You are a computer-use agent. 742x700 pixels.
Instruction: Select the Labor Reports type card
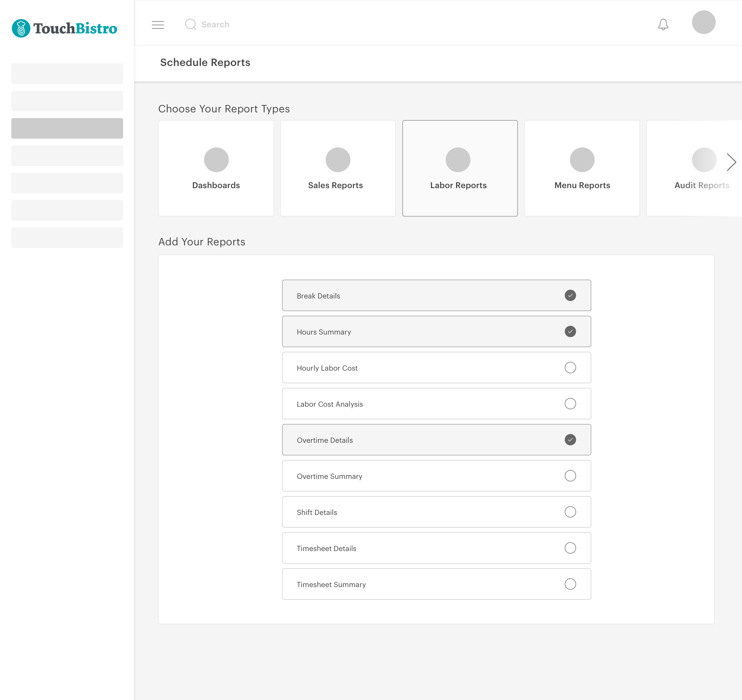pos(459,168)
